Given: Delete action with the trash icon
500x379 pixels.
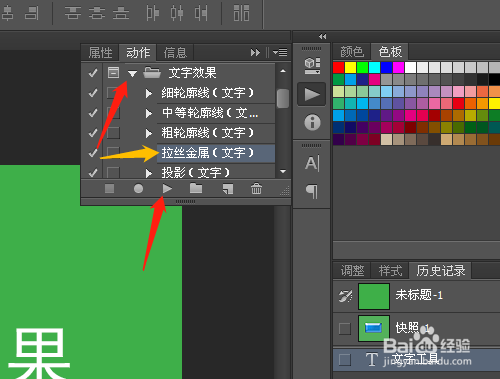Looking at the screenshot, I should pos(256,188).
